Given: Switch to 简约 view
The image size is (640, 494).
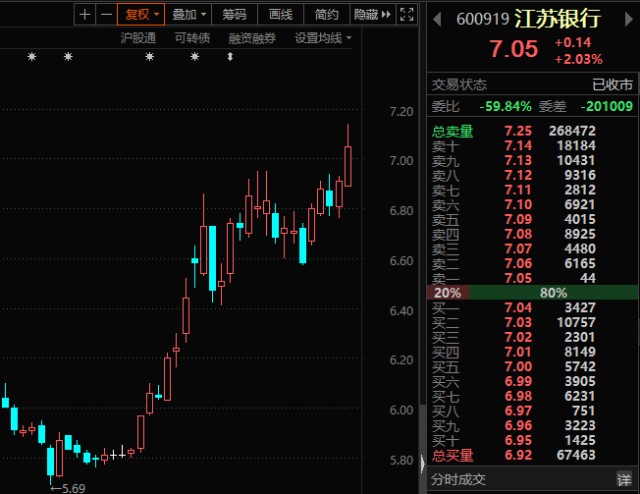Looking at the screenshot, I should (x=327, y=15).
